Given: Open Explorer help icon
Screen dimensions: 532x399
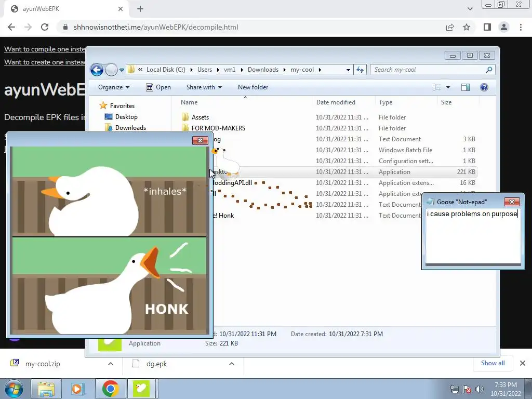Looking at the screenshot, I should (484, 87).
